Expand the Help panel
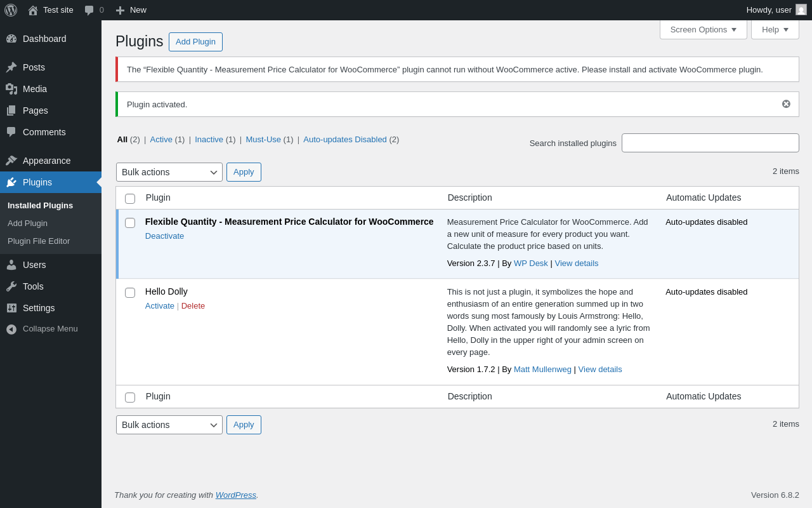812x508 pixels. (x=775, y=29)
